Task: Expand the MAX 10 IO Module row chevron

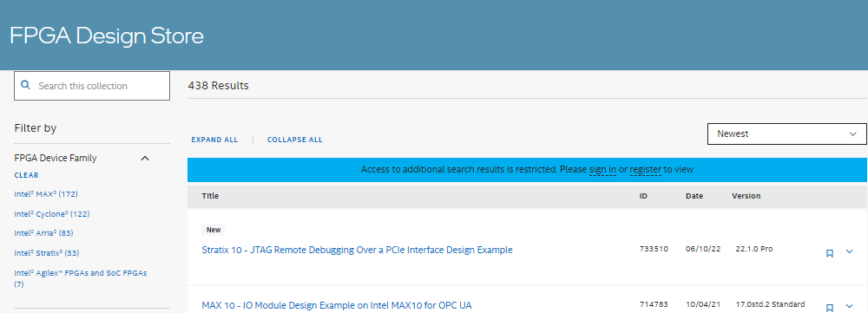Action: tap(850, 306)
